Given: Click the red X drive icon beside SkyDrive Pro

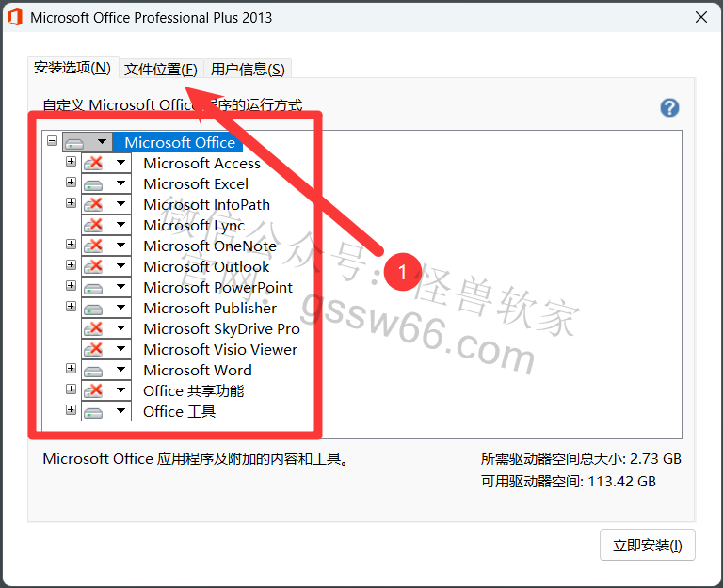Looking at the screenshot, I should tap(93, 328).
